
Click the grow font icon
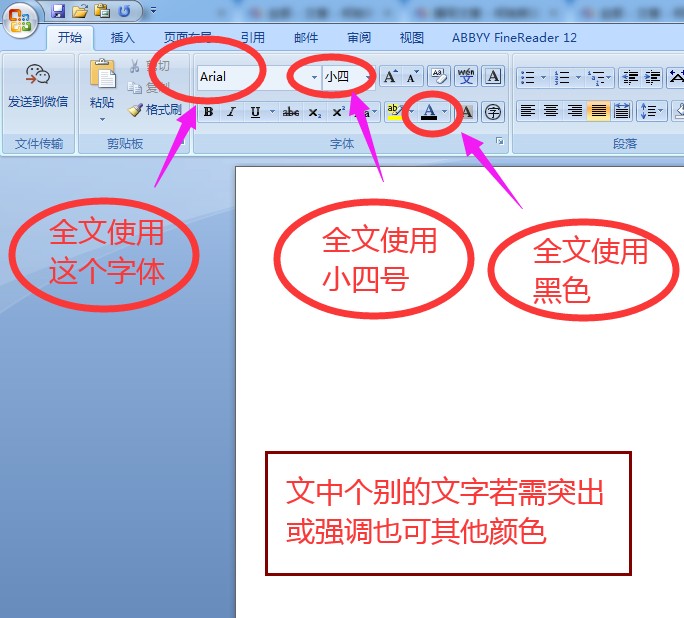tap(391, 77)
